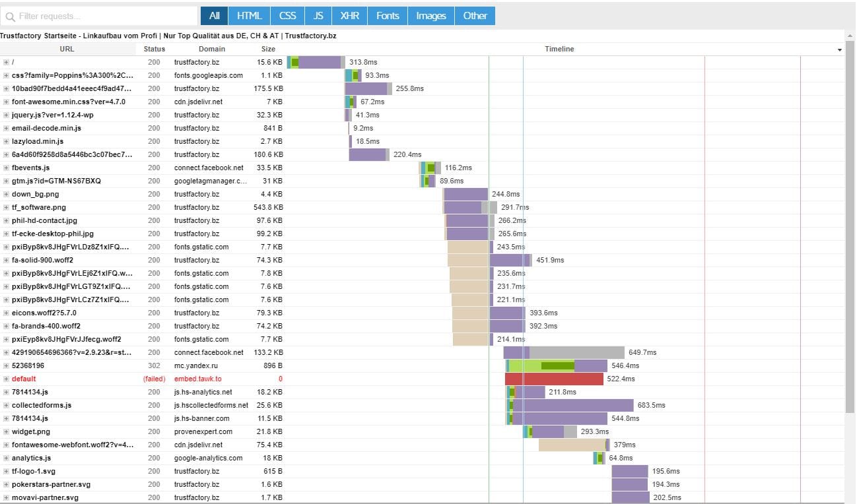Click the Filter requests search field

(x=99, y=16)
